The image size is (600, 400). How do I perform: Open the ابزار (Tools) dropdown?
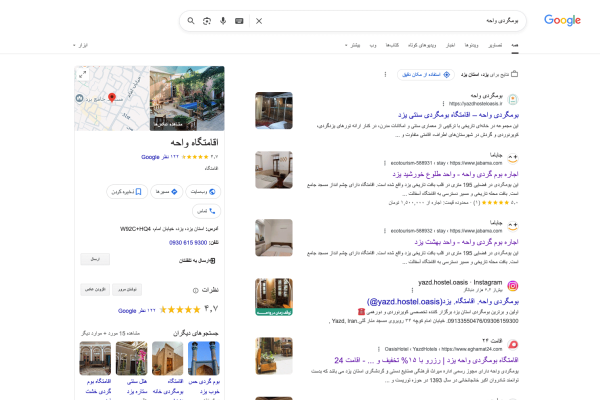click(x=80, y=45)
